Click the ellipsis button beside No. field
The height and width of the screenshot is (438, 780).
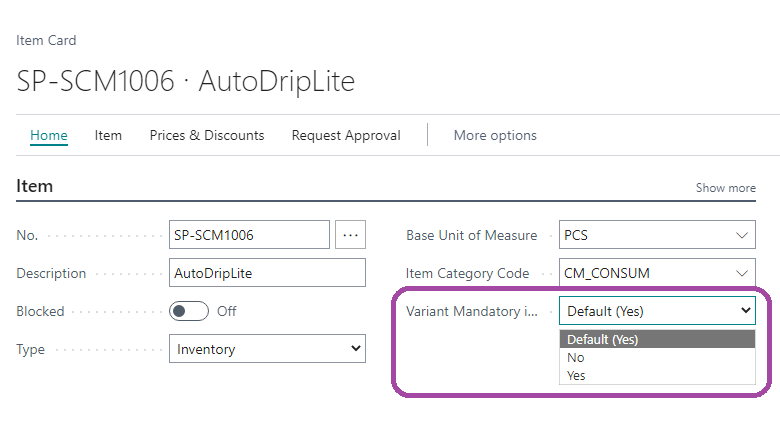click(350, 235)
